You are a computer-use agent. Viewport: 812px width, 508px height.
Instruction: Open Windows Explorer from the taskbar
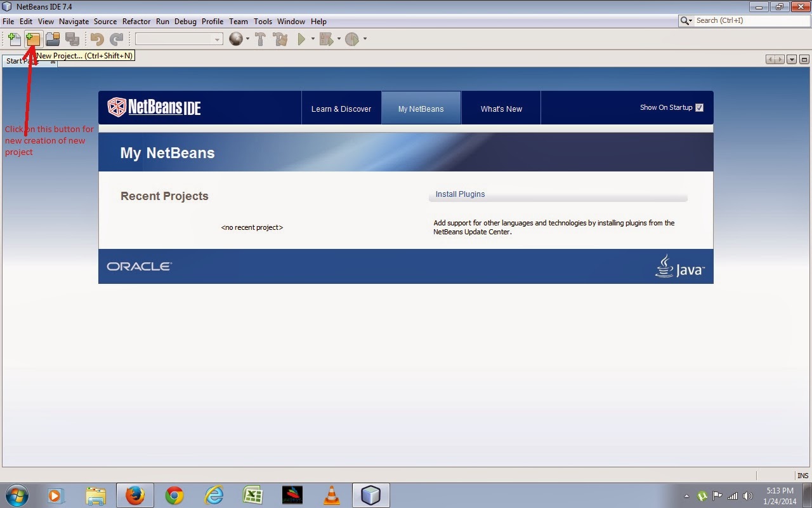click(x=95, y=495)
